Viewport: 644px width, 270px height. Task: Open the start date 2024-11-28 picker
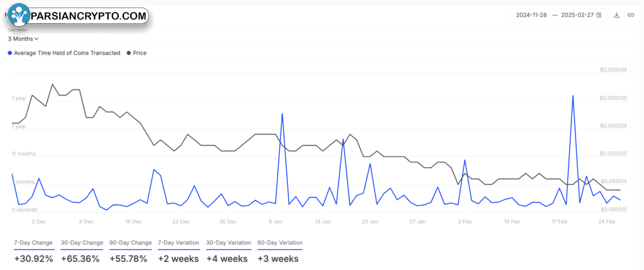(531, 15)
